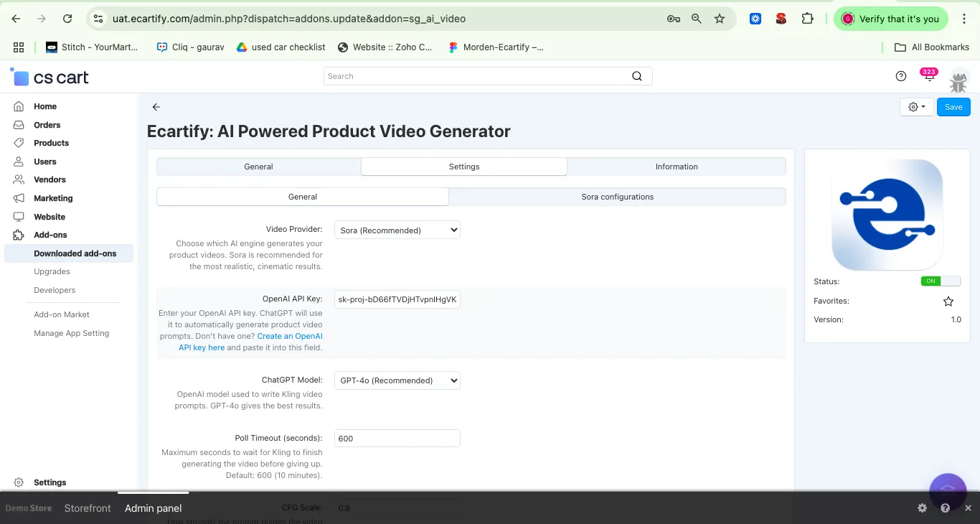Open the Chrome three-dot menu
980x524 pixels.
coord(964,19)
